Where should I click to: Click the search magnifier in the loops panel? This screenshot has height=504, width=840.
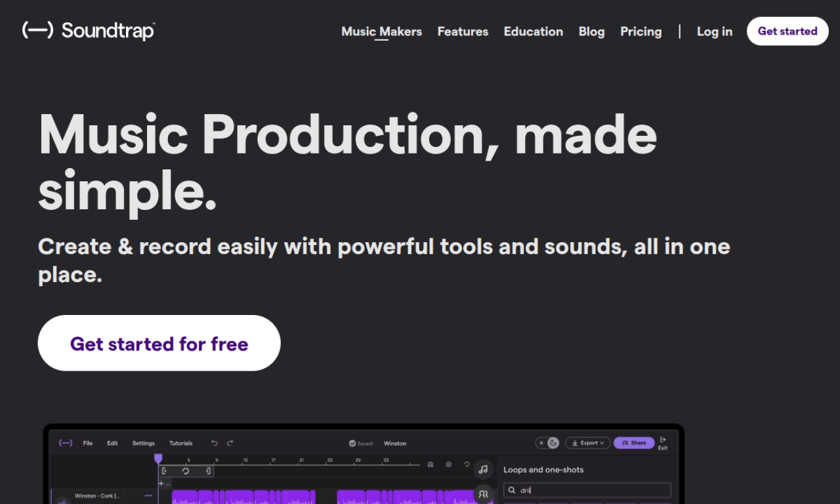tap(512, 490)
